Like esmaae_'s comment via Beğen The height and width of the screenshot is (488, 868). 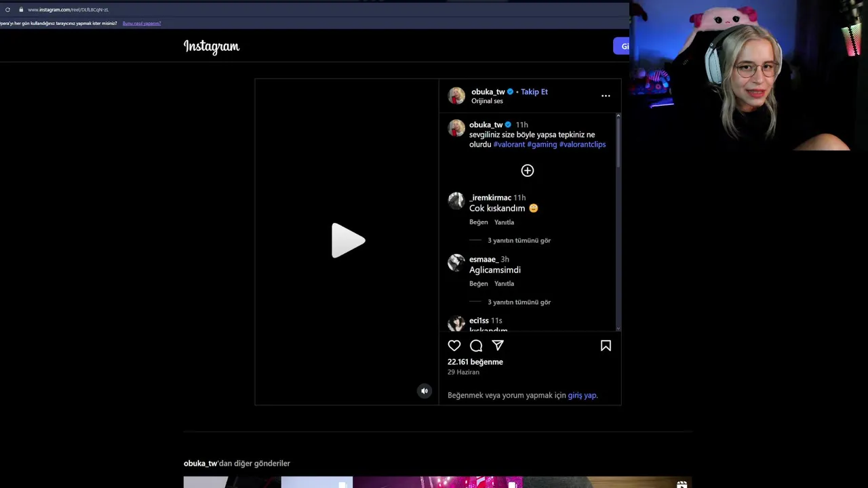click(x=479, y=284)
